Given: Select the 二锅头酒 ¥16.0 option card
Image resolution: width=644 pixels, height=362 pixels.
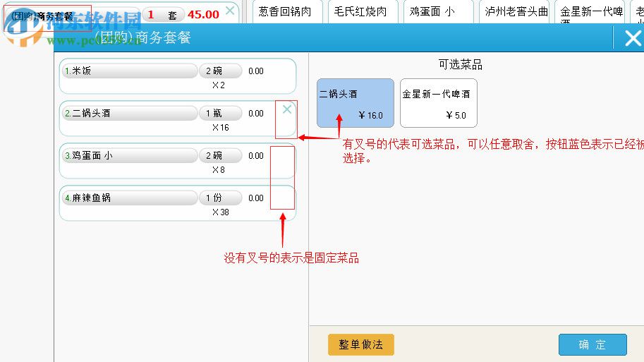Looking at the screenshot, I should coord(356,103).
